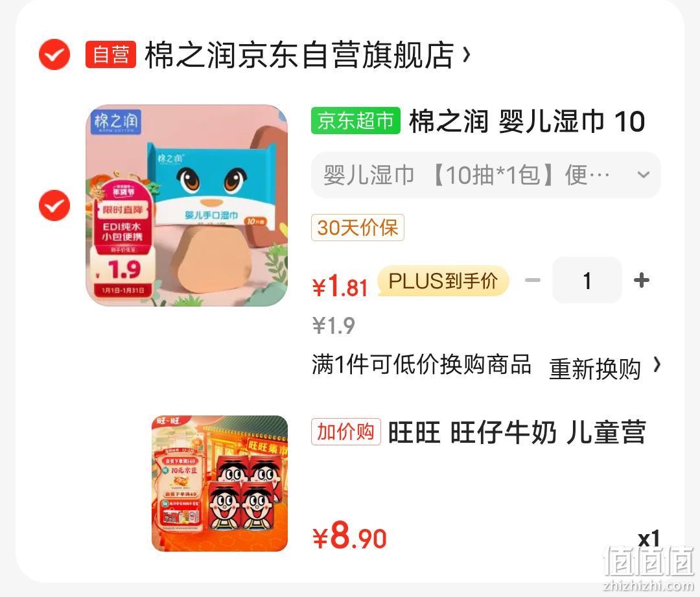Open the 旺仔牛奶 product thumbnail
This screenshot has height=597, width=700.
220,484
